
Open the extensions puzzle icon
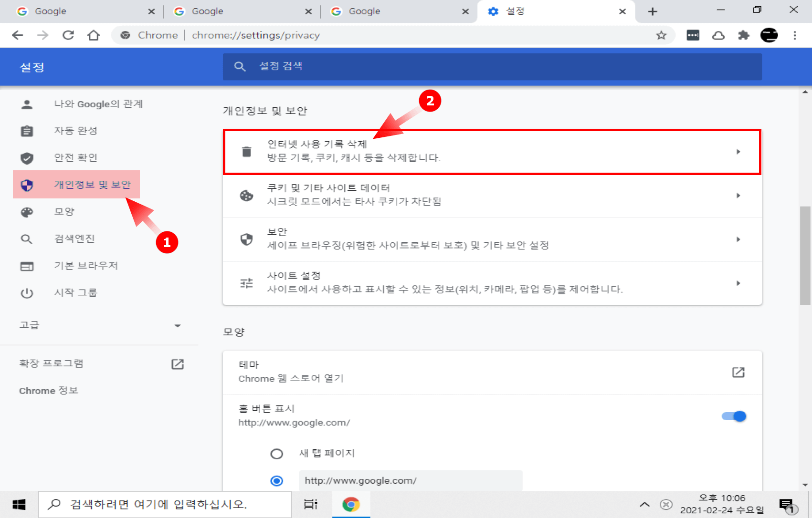pyautogui.click(x=744, y=35)
